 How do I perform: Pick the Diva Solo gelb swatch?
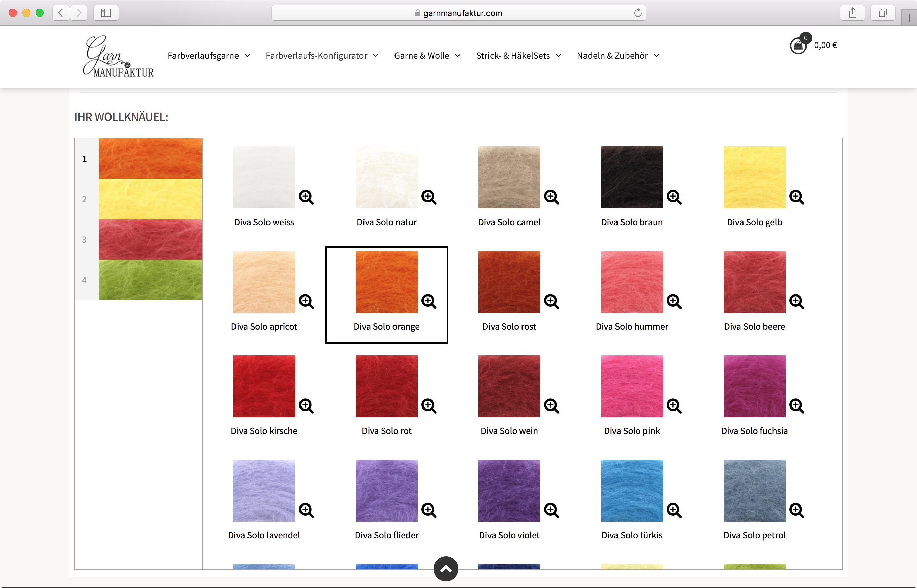click(x=754, y=177)
